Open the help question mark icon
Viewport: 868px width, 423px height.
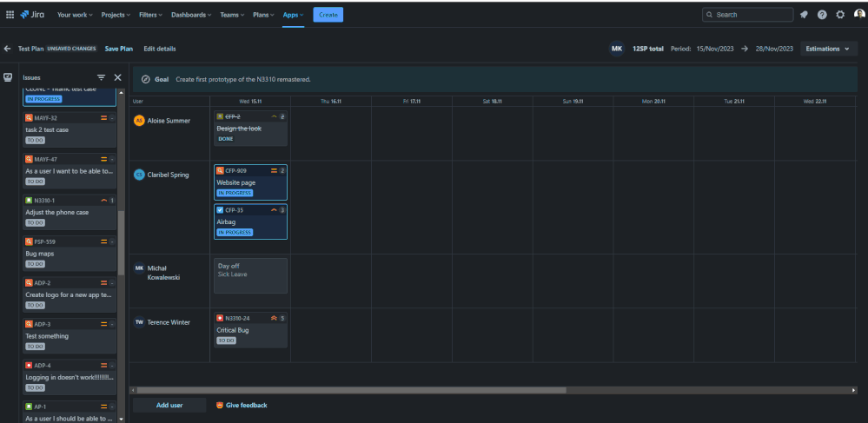[822, 15]
